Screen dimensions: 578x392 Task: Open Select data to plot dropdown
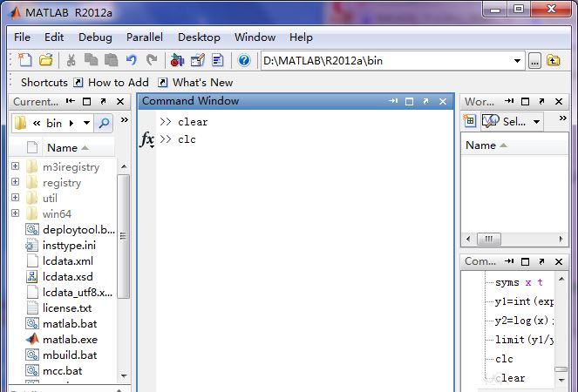click(537, 122)
